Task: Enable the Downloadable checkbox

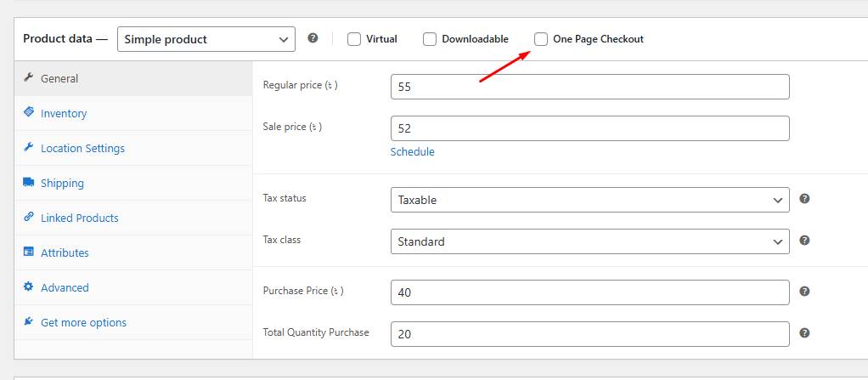Action: point(430,39)
